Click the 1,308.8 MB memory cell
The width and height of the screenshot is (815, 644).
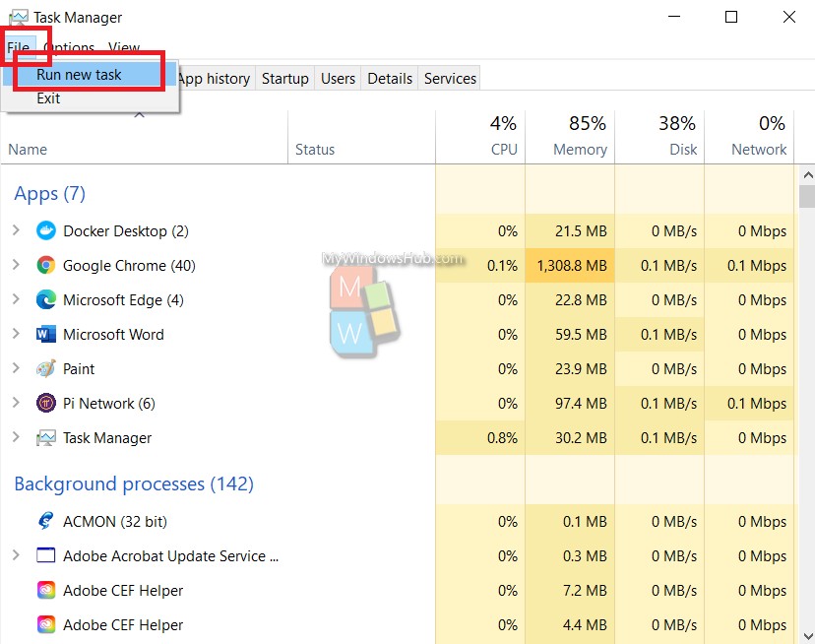[x=570, y=265]
